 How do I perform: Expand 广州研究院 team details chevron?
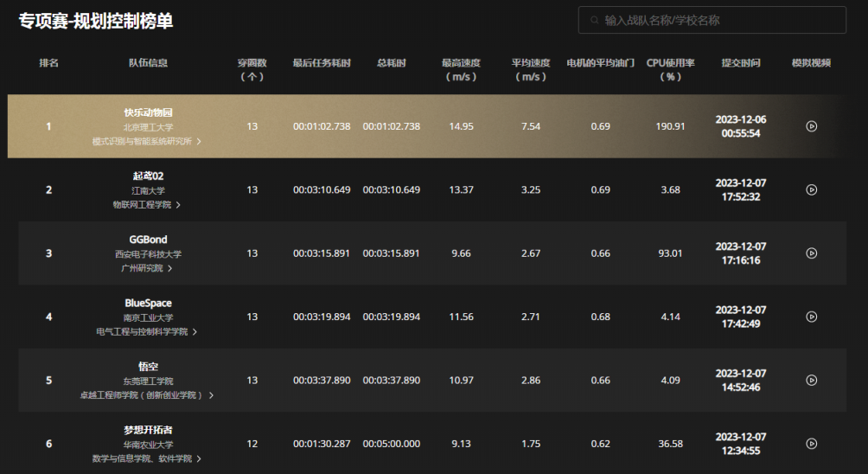click(170, 268)
